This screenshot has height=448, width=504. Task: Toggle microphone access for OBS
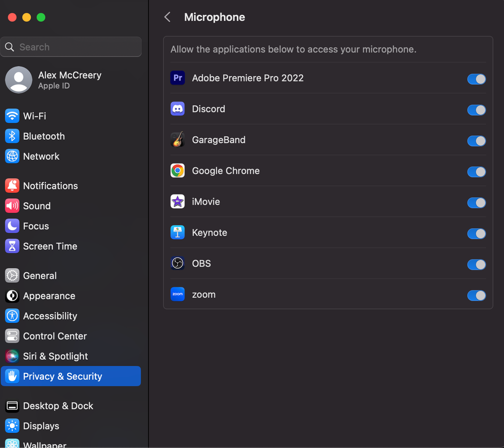[x=476, y=264]
